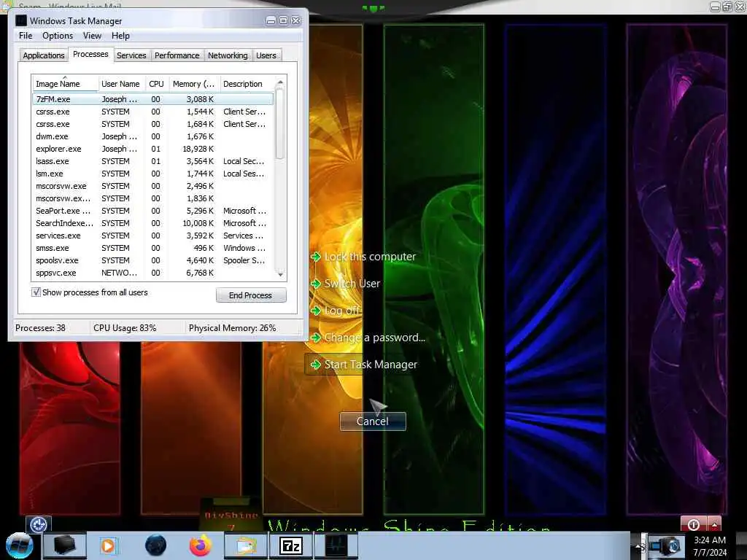Select the Processes tab

tap(90, 54)
